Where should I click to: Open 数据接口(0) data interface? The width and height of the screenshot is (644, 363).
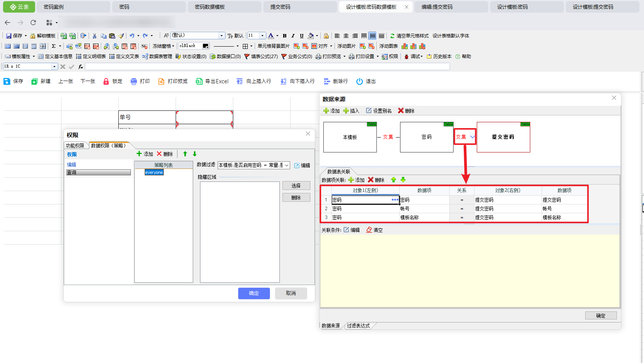pos(225,57)
